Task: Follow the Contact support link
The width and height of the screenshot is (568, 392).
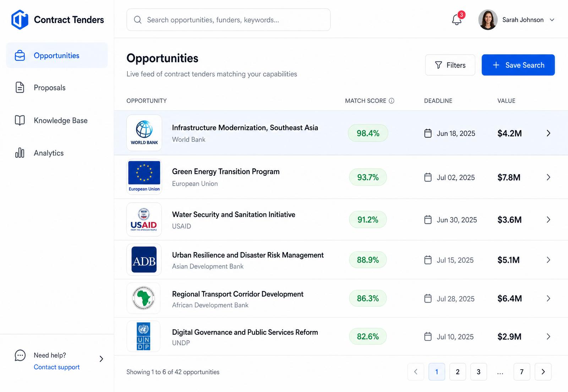Action: 56,367
